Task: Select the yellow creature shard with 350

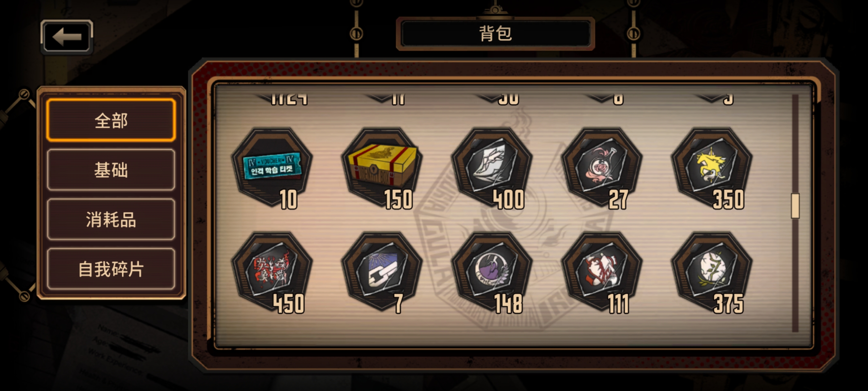Action: point(712,167)
